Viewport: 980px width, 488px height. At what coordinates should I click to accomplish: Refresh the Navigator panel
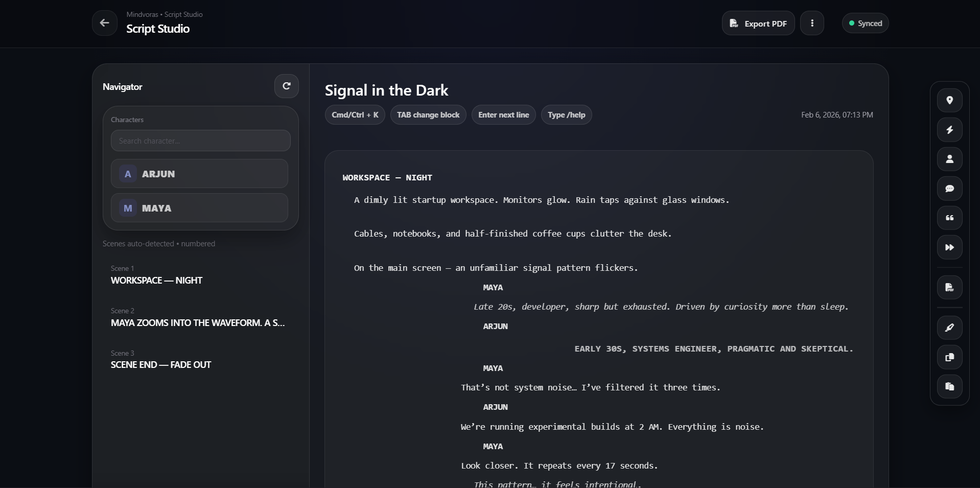[x=287, y=86]
